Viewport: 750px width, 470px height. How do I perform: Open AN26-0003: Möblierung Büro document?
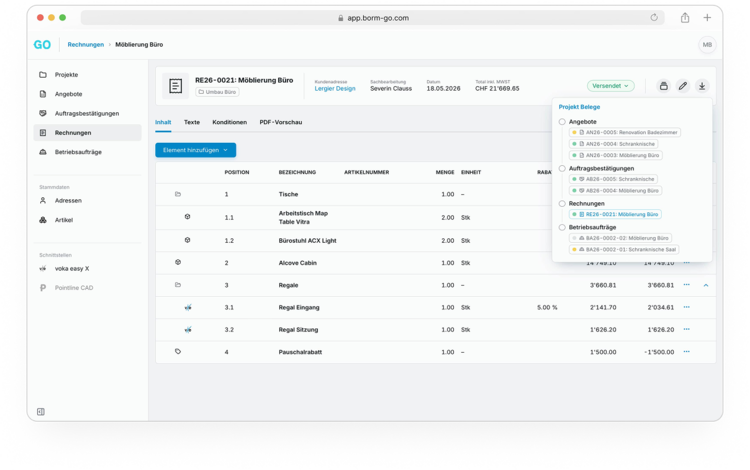pos(616,155)
